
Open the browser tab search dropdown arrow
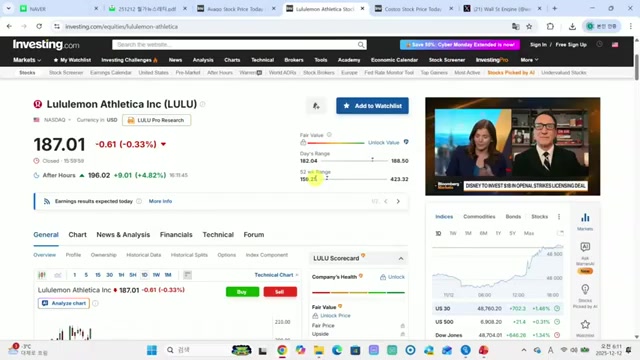point(8,9)
